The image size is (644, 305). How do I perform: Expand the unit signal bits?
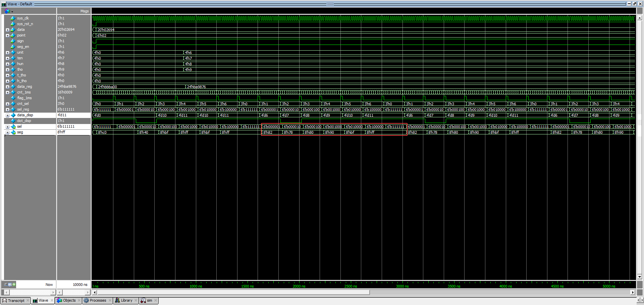(x=7, y=53)
